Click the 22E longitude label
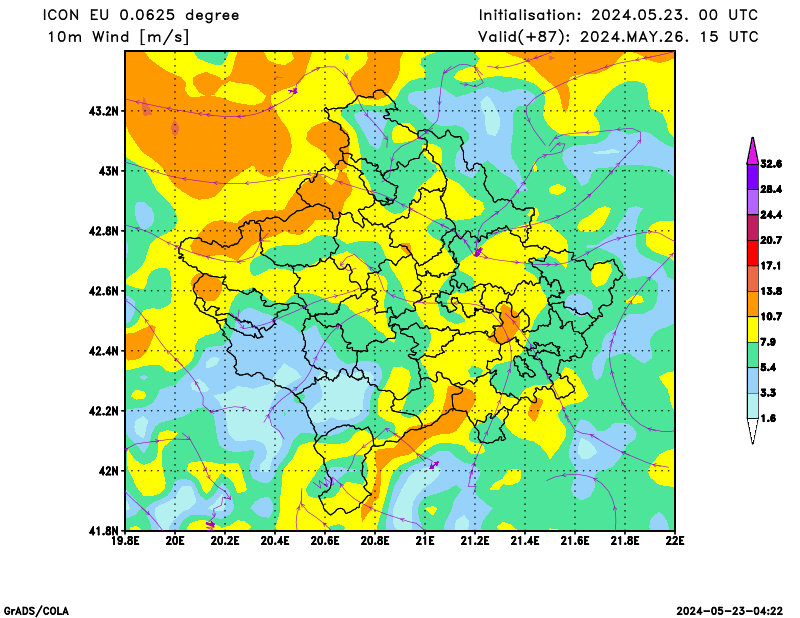 [675, 540]
